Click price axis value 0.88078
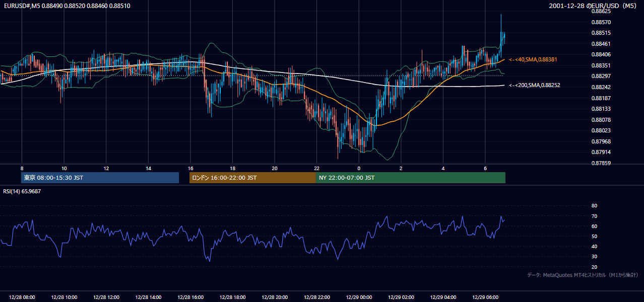Image resolution: width=644 pixels, height=302 pixels. tap(601, 120)
